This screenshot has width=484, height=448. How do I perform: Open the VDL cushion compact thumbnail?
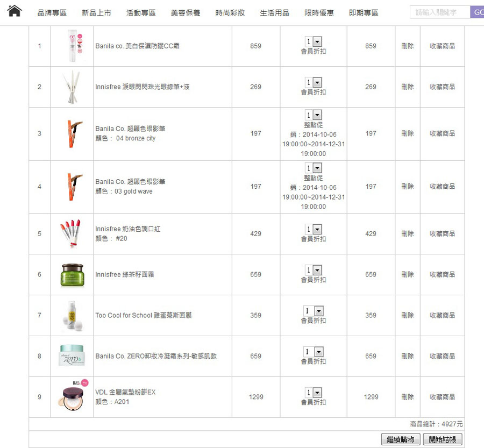click(73, 396)
